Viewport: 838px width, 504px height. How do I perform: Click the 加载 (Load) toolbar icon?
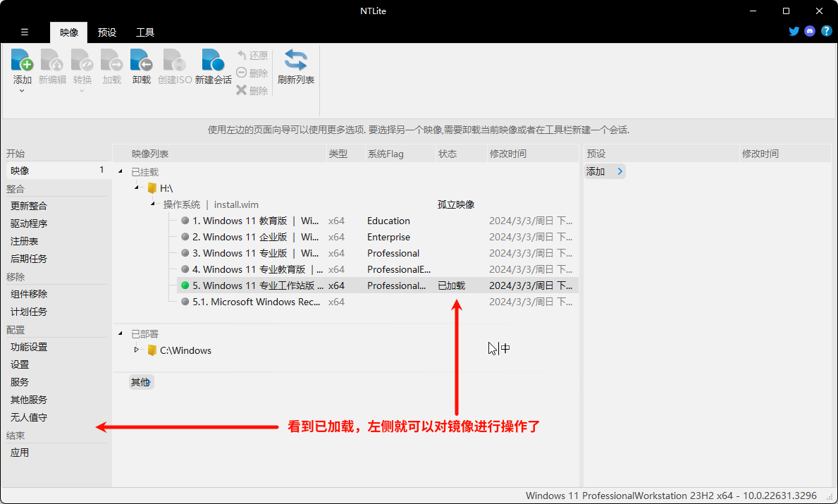click(x=112, y=60)
